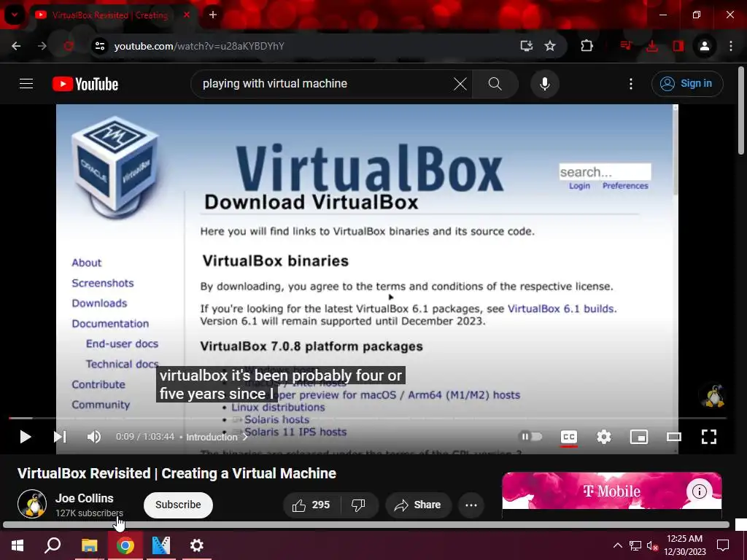Open Joe Collins channel avatar
Viewport: 747px width, 560px height.
click(32, 503)
